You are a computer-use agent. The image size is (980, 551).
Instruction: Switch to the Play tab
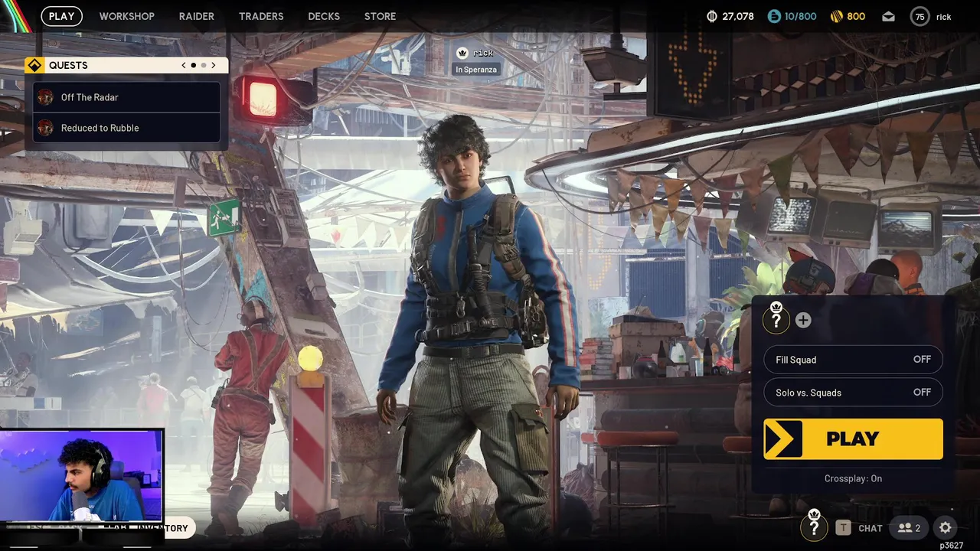(62, 16)
